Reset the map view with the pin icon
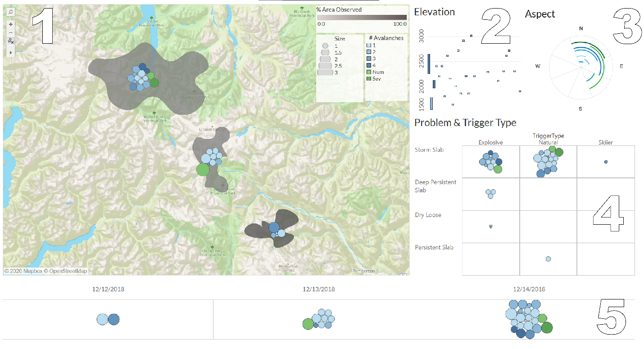The height and width of the screenshot is (349, 644). [x=11, y=41]
